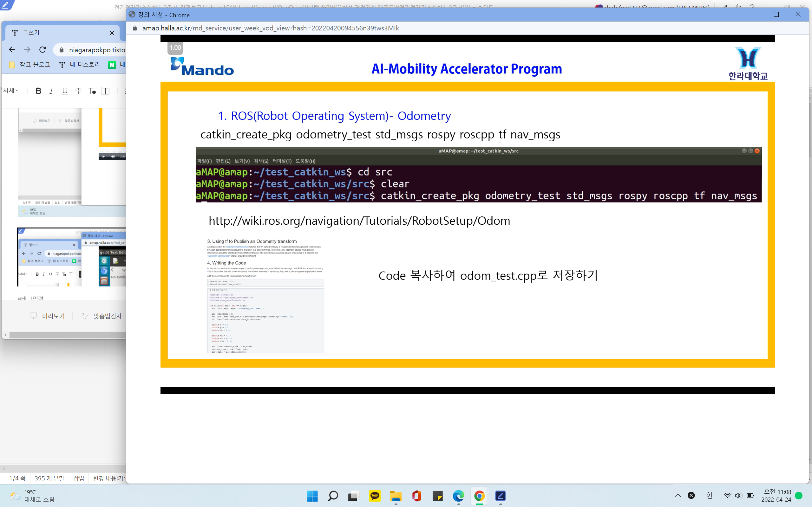Viewport: 812px width, 507px height.
Task: Show hidden system tray icons
Action: 678,496
